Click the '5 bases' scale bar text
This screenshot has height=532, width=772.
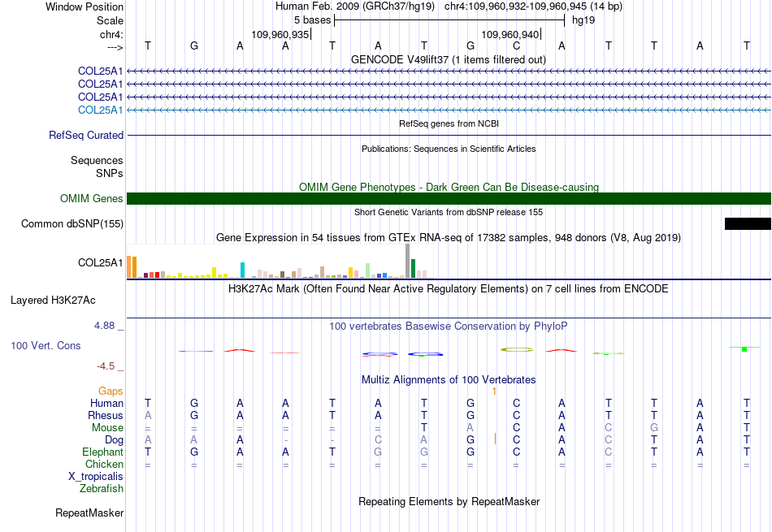pyautogui.click(x=313, y=20)
